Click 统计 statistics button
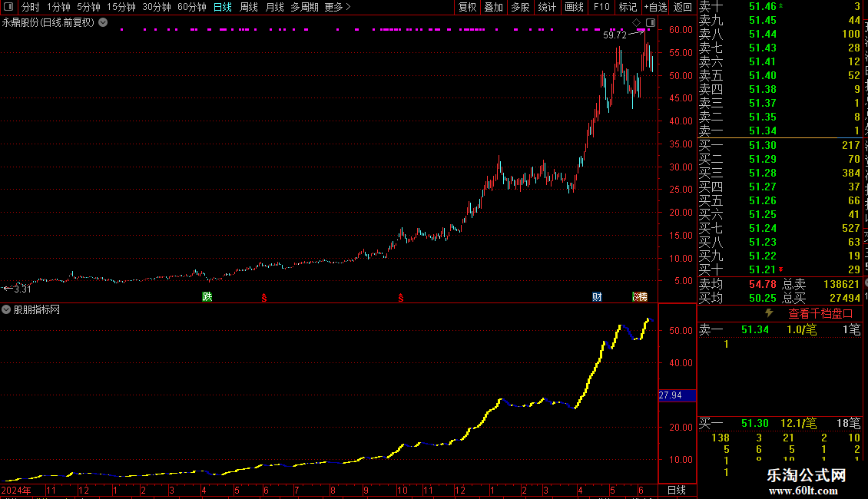This screenshot has width=868, height=499. click(547, 7)
